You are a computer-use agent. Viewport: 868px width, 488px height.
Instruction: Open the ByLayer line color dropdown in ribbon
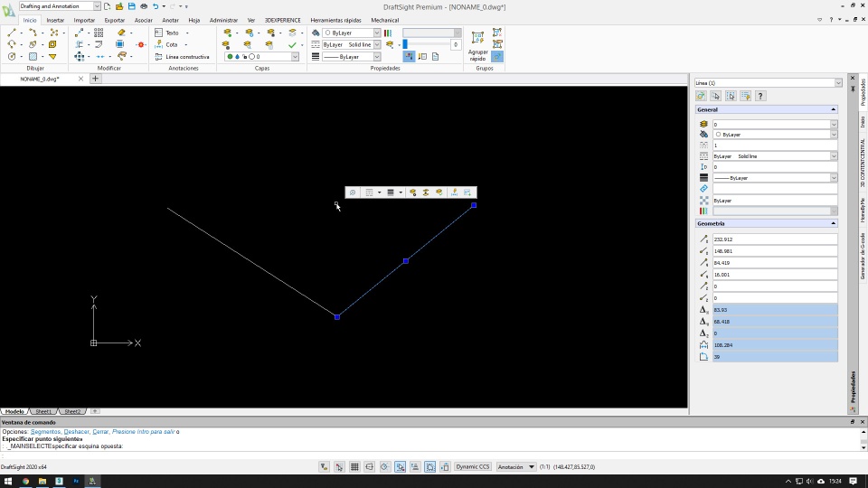[x=352, y=33]
